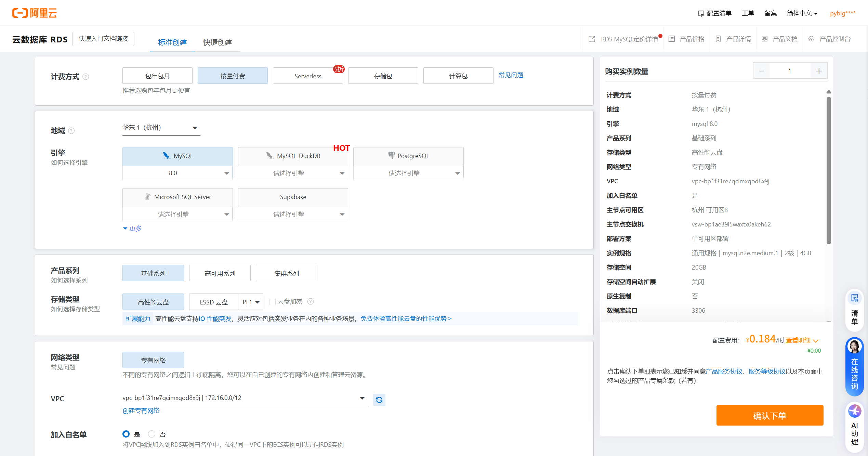Screen dimensions: 868x456
Task: Select 计算包 billing option
Action: click(458, 76)
